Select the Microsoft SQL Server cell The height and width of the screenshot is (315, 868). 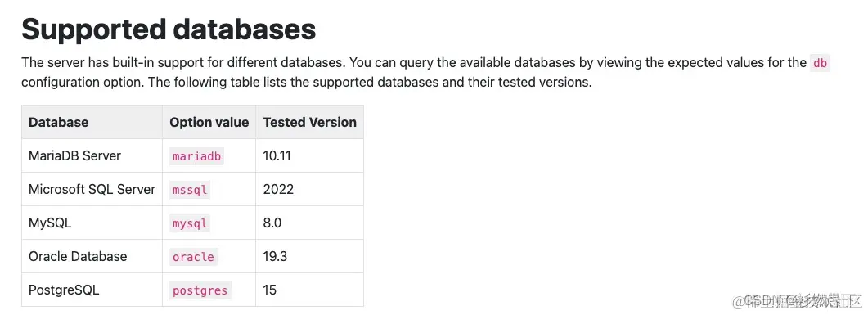(92, 189)
